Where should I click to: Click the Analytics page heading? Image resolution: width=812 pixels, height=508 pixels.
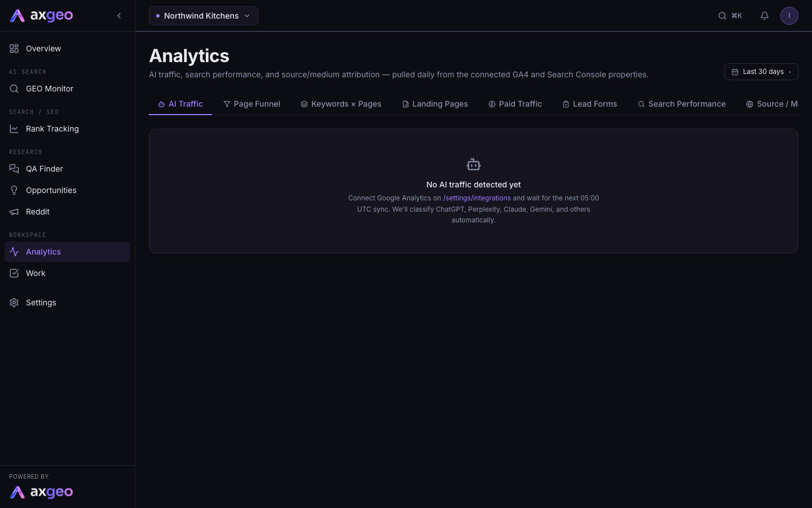[189, 56]
